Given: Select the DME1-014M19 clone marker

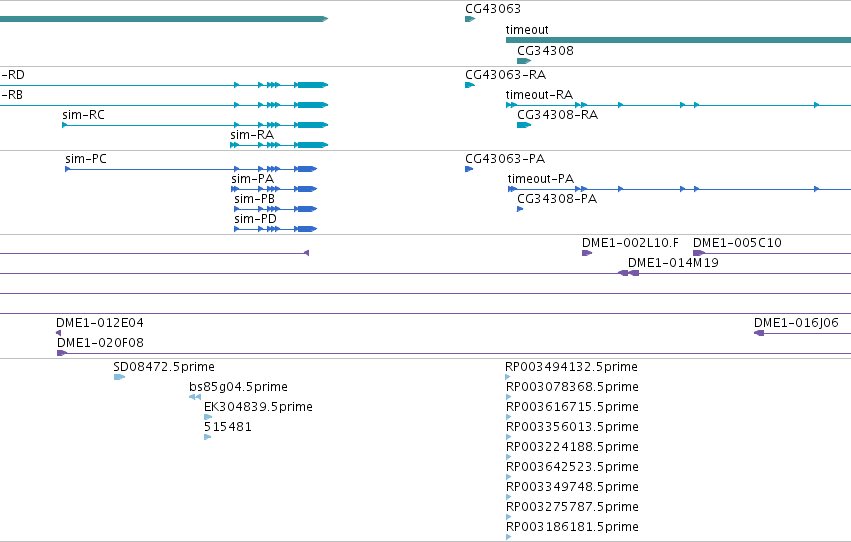Looking at the screenshot, I should pos(628,273).
